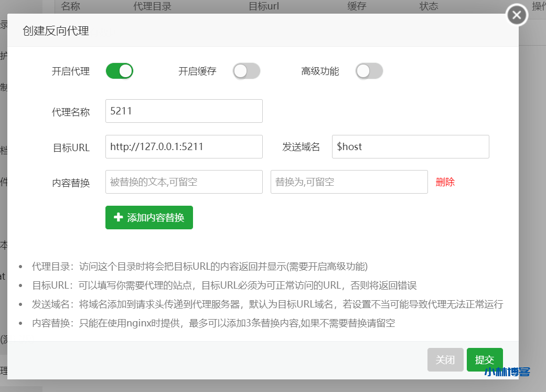546x392 pixels.
Task: Click into the 替换为 text box
Action: pos(349,182)
